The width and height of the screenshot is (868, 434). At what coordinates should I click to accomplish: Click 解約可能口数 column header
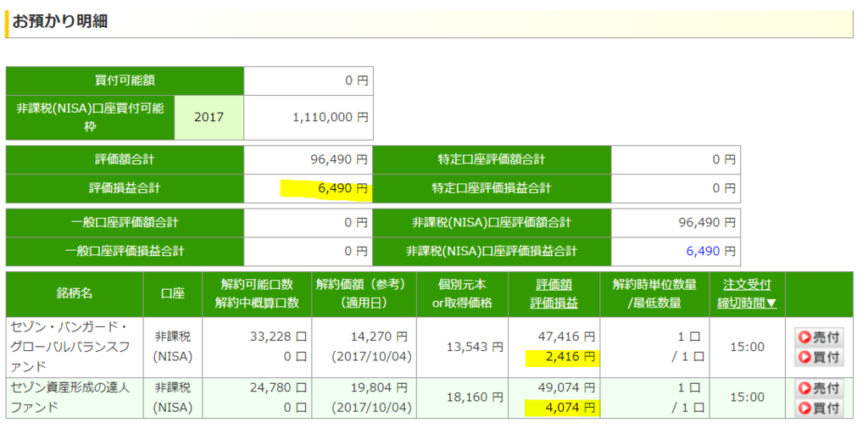click(x=257, y=294)
